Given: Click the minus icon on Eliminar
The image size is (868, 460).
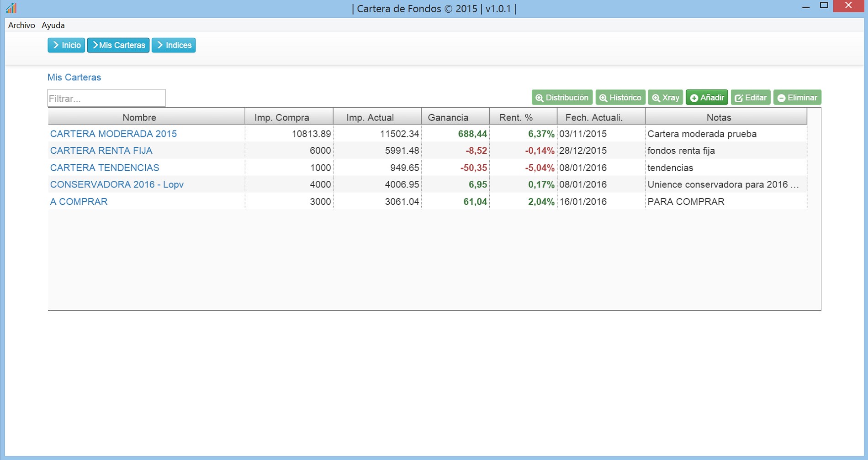Looking at the screenshot, I should coord(781,97).
